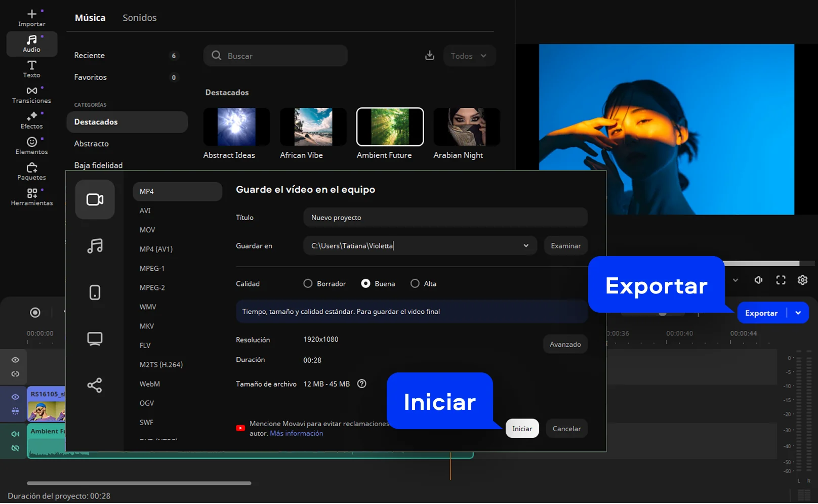Open the Transiciones panel in the sidebar
Screen dimensions: 818x504
click(x=31, y=95)
